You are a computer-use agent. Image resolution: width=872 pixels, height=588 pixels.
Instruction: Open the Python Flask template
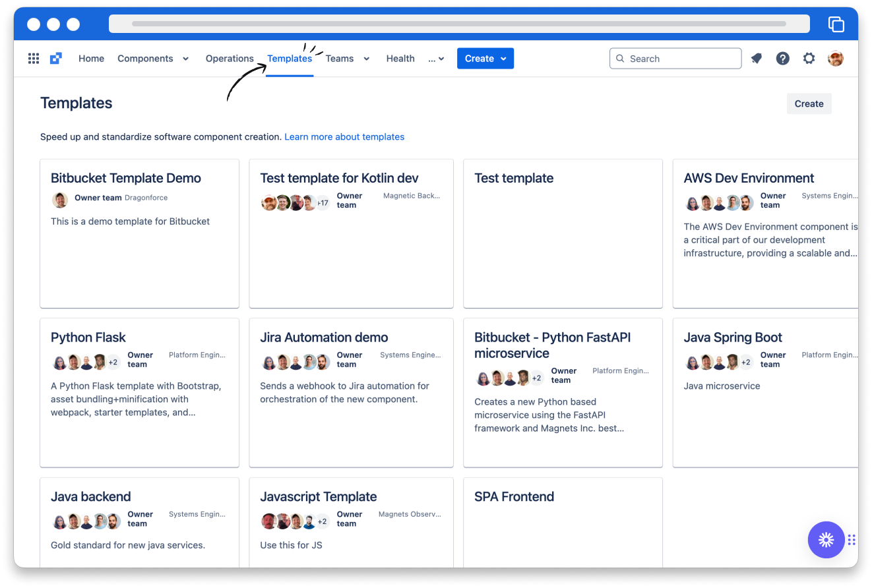[88, 338]
